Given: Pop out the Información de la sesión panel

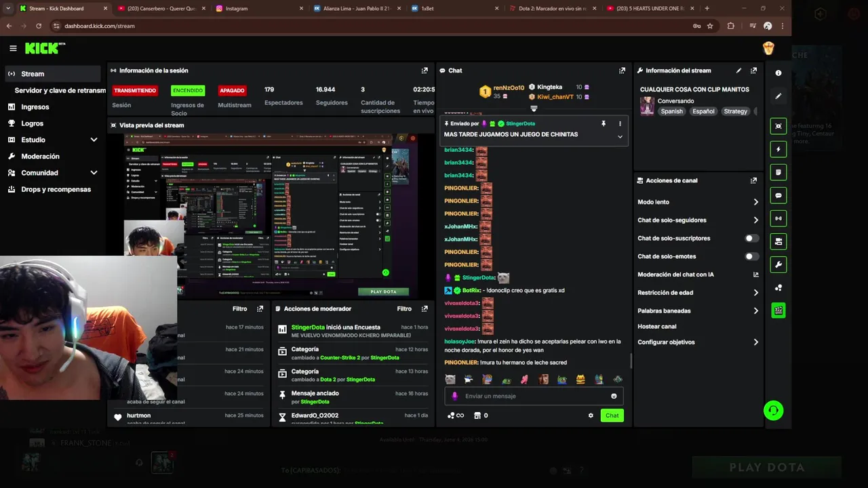Looking at the screenshot, I should (425, 70).
